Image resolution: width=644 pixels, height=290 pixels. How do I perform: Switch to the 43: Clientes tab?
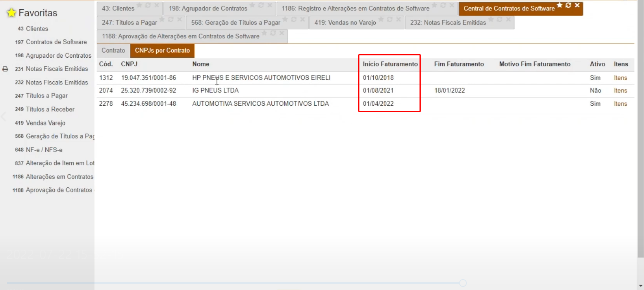pyautogui.click(x=118, y=9)
